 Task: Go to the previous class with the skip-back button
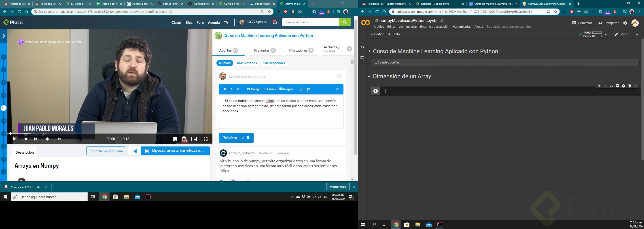tap(134, 151)
